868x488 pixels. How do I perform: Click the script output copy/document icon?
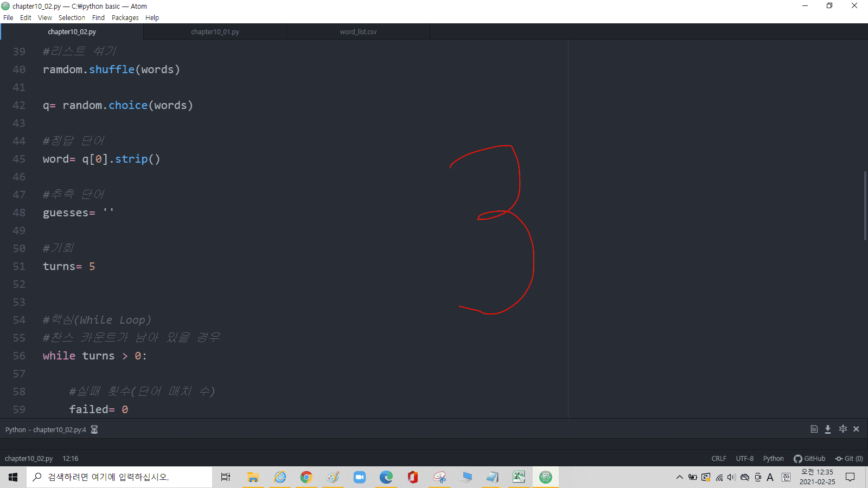point(814,429)
